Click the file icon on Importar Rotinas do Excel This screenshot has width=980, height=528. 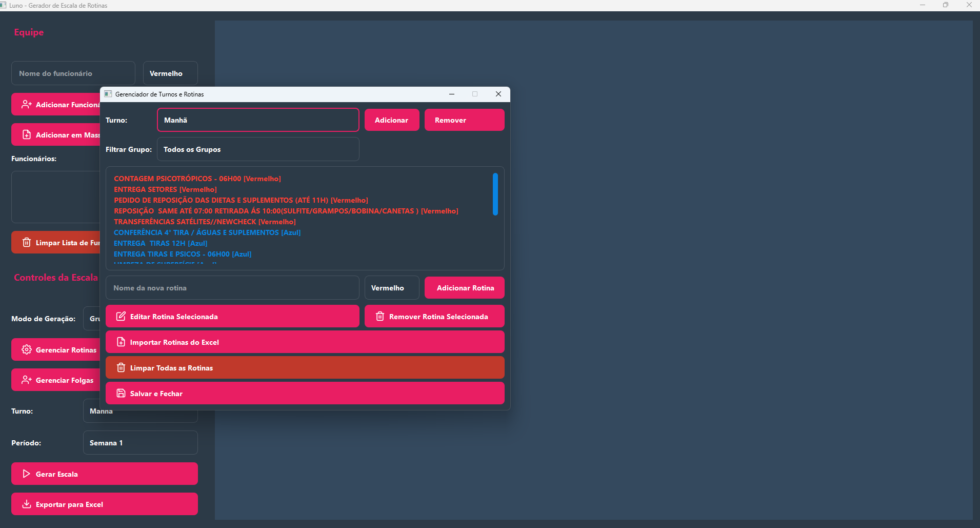click(x=121, y=342)
